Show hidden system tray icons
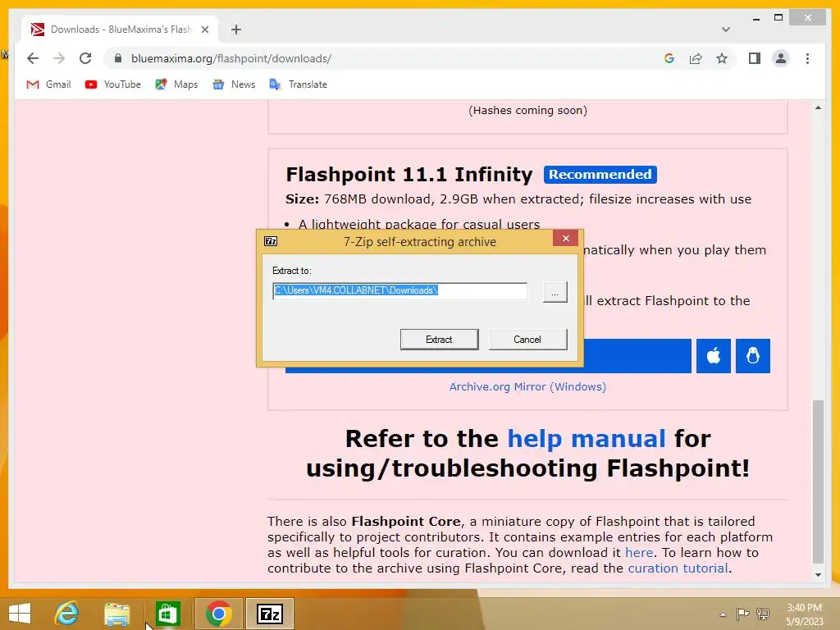Viewport: 840px width, 630px height. [x=723, y=614]
